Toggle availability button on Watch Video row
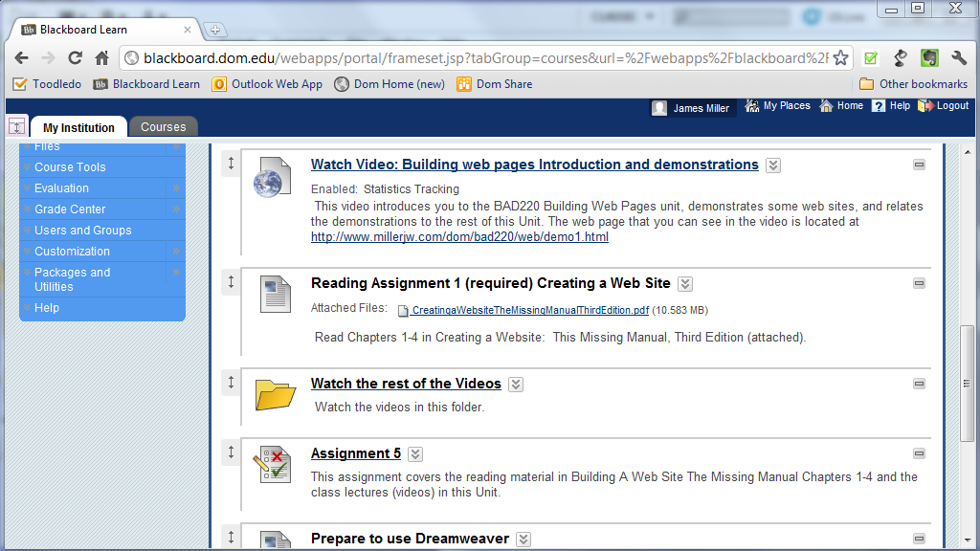 (919, 165)
